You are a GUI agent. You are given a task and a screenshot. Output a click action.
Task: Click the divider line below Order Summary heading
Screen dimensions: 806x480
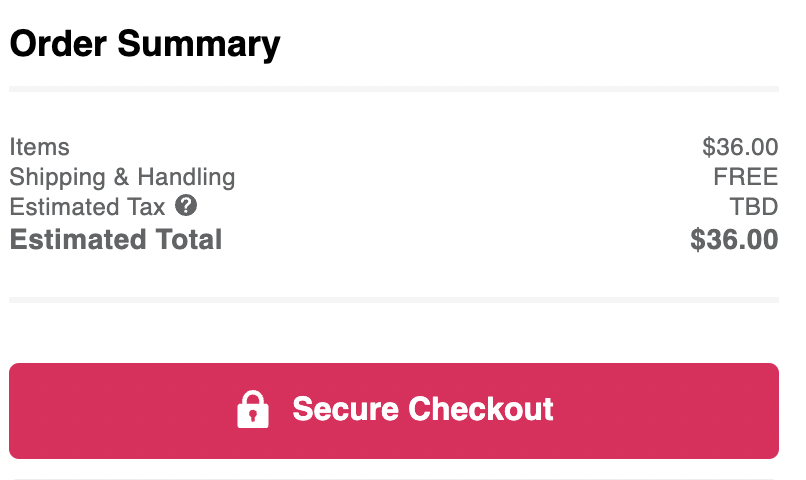click(x=394, y=89)
